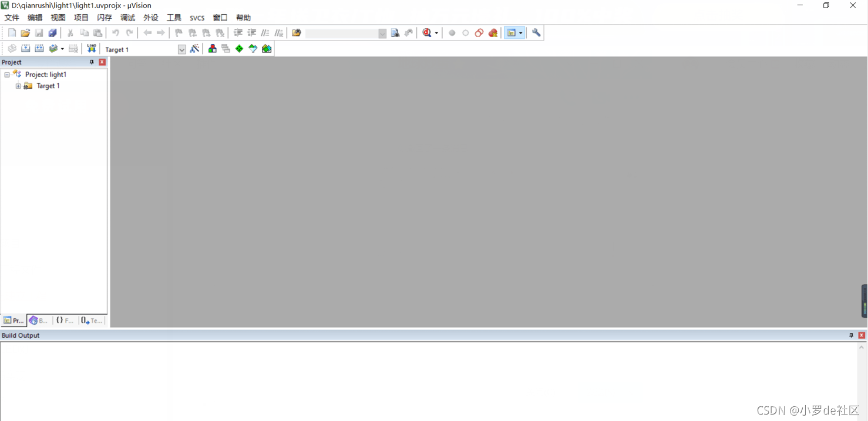Click the Translate current file icon
868x421 pixels.
[12, 49]
